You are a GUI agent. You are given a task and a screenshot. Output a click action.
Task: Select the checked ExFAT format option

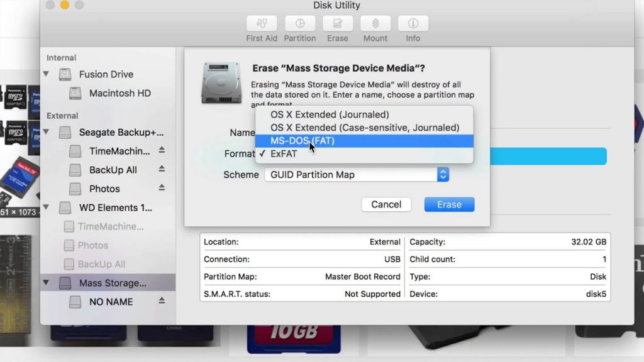pos(284,154)
